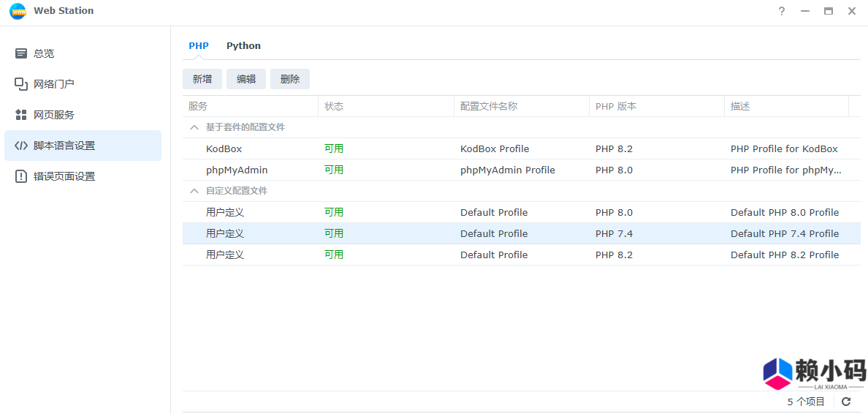
Task: Close the Web Station window
Action: click(851, 11)
